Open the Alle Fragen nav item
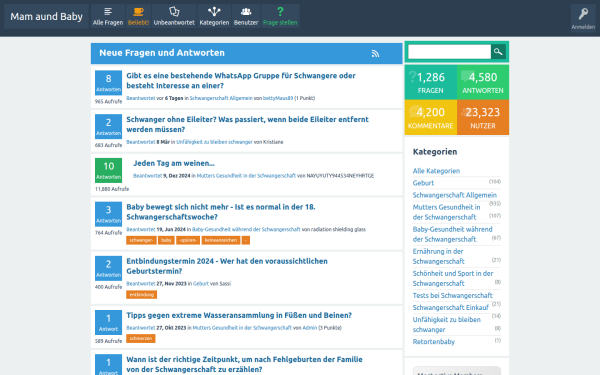This screenshot has width=600, height=375. [108, 16]
